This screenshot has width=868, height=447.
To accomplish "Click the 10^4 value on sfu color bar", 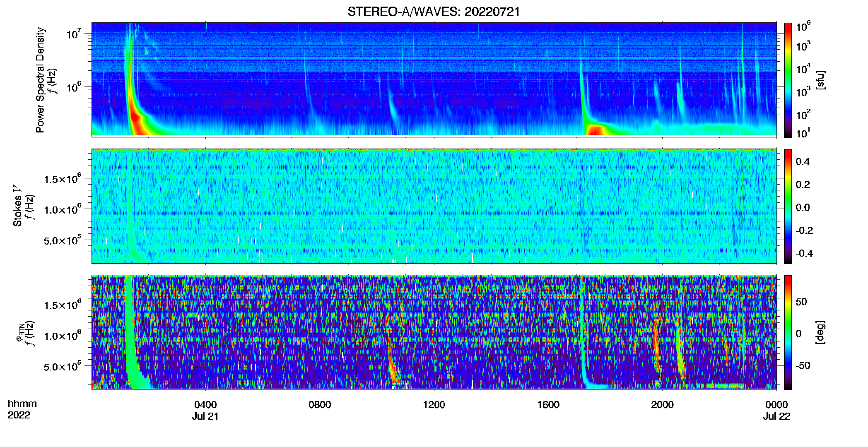I will (x=803, y=69).
